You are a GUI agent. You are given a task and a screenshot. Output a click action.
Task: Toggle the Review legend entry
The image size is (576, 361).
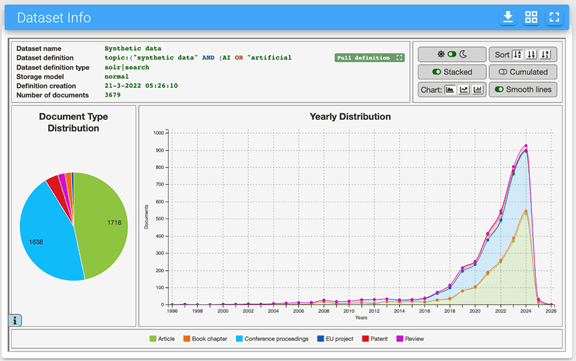410,339
